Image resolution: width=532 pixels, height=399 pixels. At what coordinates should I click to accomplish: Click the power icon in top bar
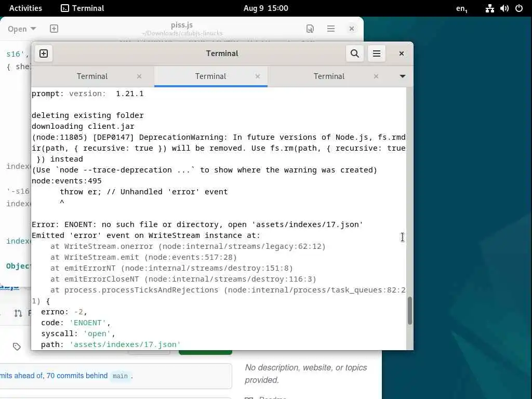(519, 8)
